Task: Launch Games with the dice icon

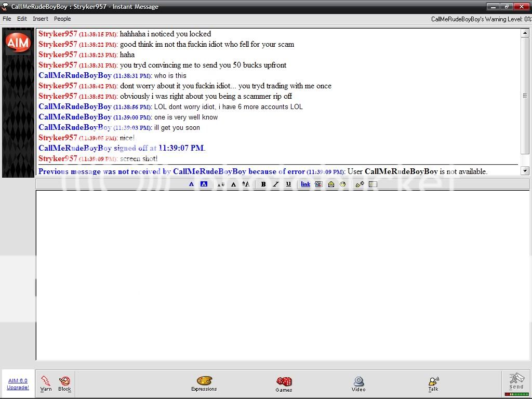Action: click(x=284, y=382)
